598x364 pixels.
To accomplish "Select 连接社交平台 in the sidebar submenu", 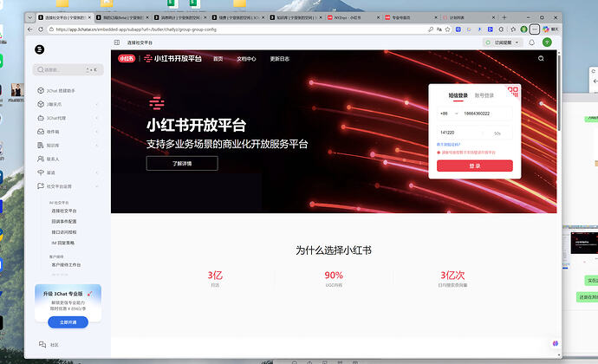I will [x=64, y=211].
